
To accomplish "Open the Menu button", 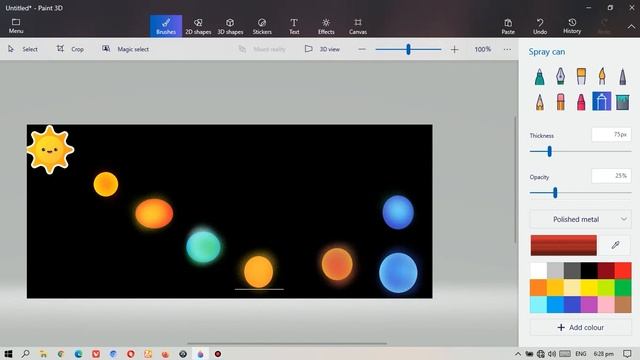I will 16,26.
